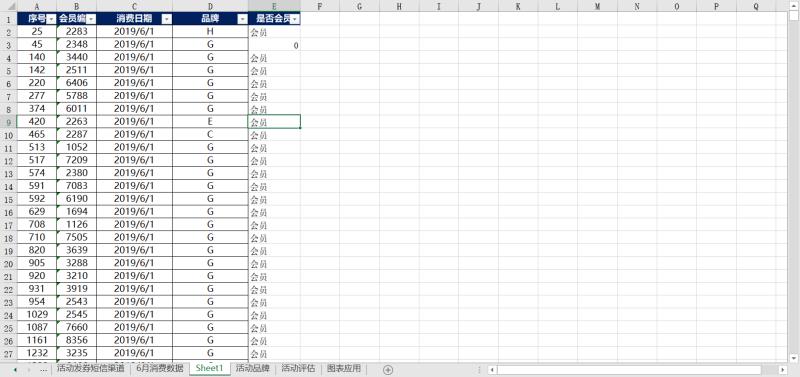
Task: Show more hidden sheets via ellipsis
Action: [x=44, y=369]
